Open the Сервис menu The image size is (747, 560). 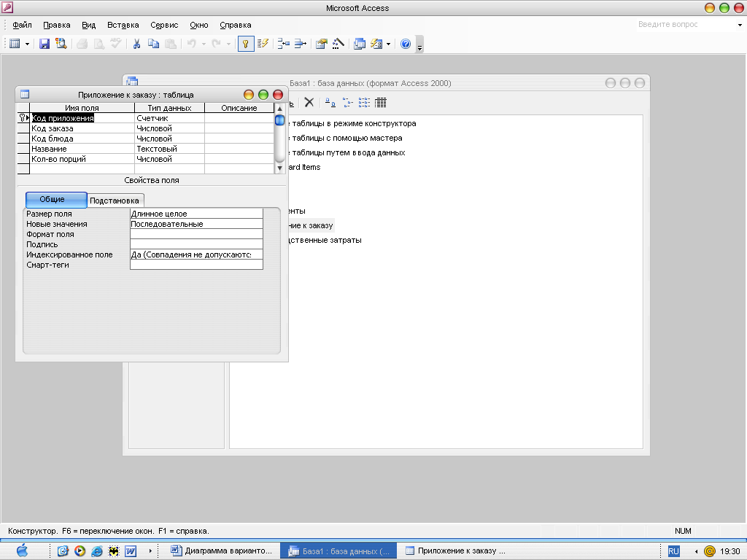[x=164, y=25]
